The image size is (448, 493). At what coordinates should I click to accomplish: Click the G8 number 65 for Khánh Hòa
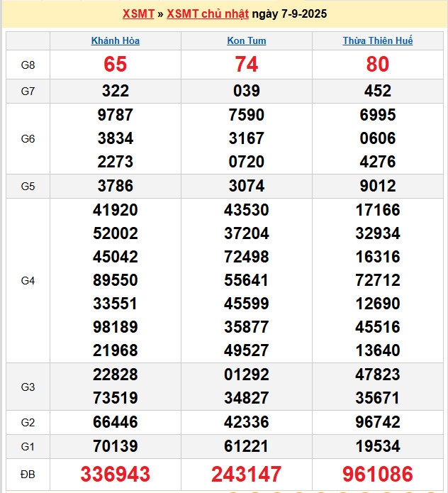[116, 65]
